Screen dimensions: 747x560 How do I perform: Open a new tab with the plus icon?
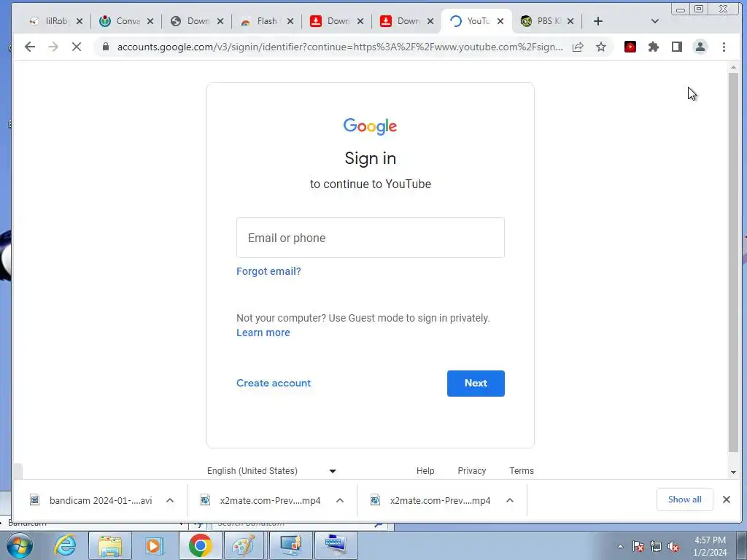coord(598,21)
